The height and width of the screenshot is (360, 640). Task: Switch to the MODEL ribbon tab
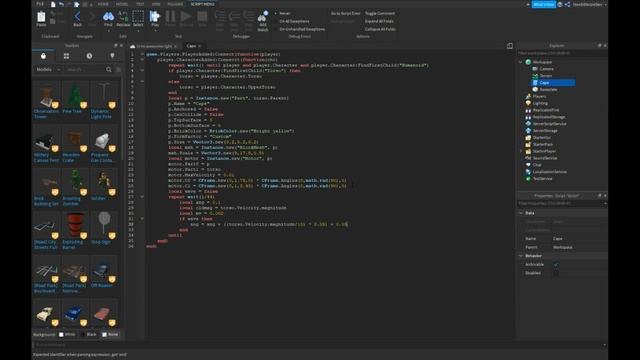(122, 4)
